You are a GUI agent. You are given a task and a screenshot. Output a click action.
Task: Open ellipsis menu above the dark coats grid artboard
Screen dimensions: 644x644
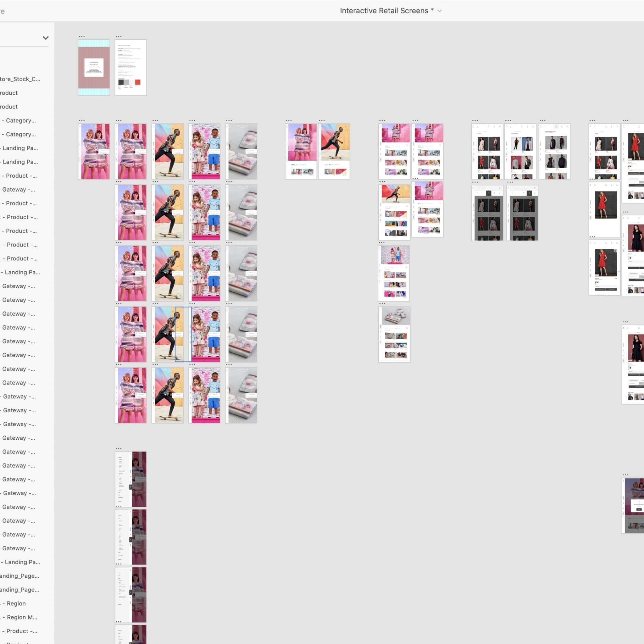point(543,121)
